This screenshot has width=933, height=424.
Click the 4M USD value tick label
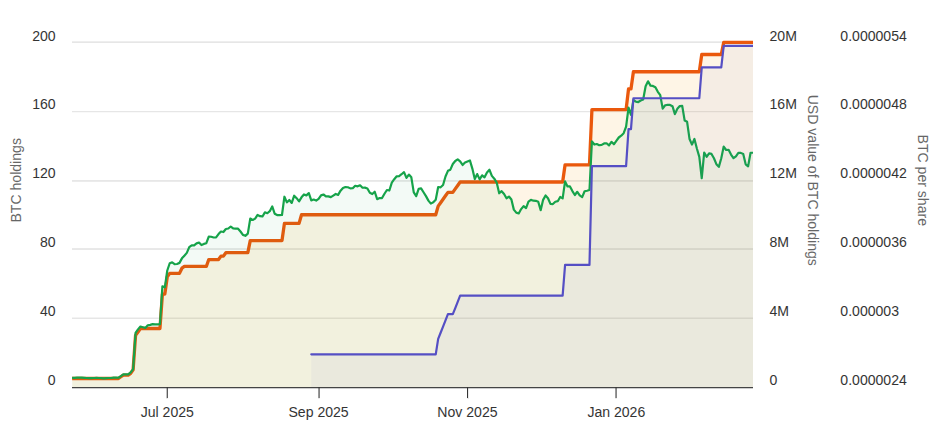tap(778, 312)
